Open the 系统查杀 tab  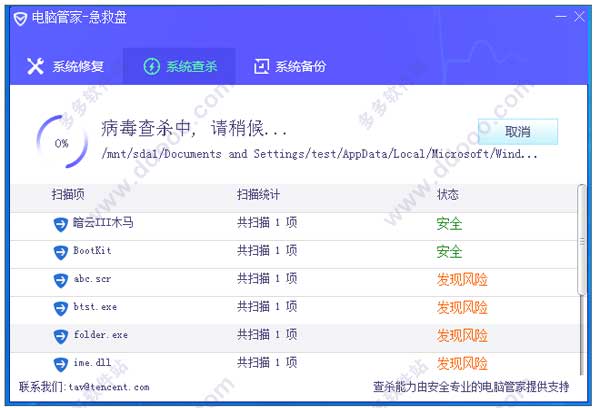179,66
